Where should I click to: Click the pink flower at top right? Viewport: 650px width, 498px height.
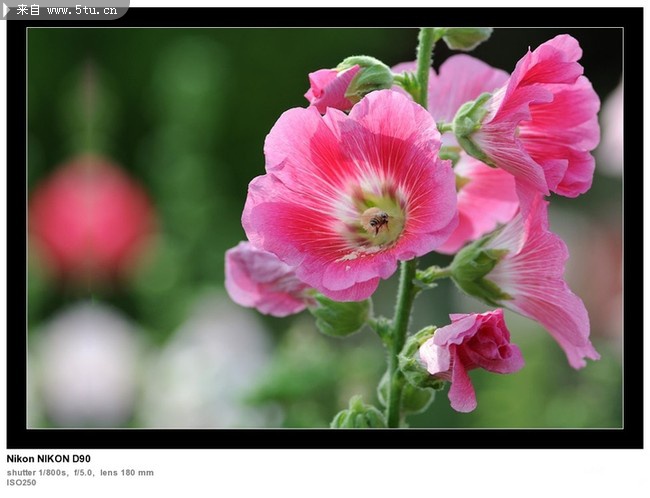point(545,115)
